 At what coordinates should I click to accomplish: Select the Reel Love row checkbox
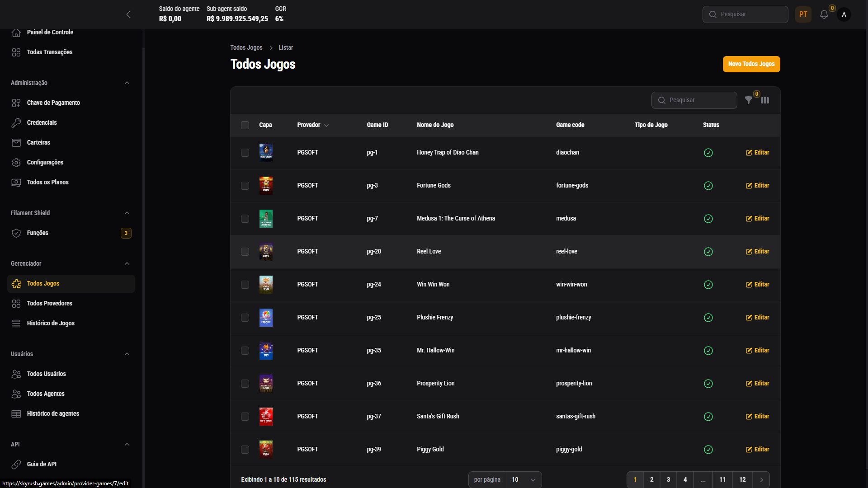[x=245, y=252]
